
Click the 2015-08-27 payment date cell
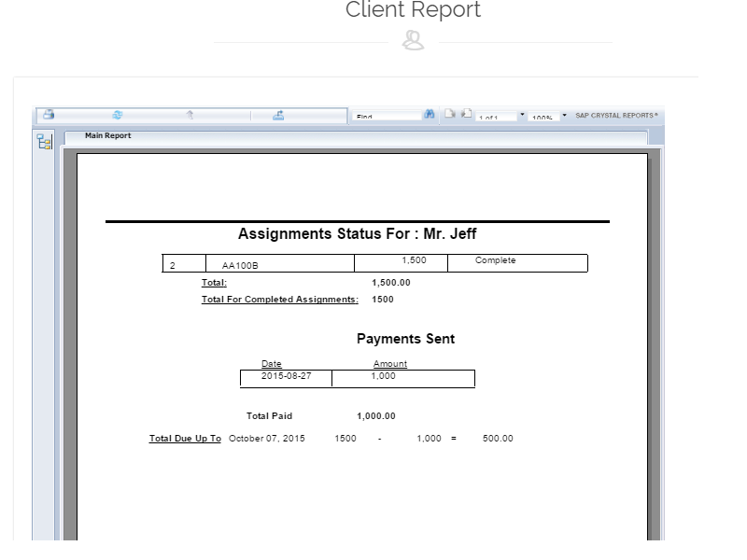286,376
